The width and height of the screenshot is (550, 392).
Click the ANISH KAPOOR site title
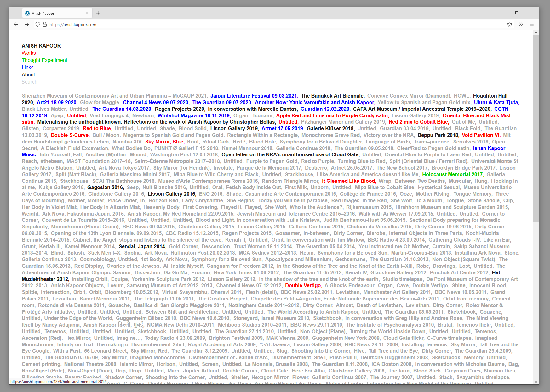(41, 46)
